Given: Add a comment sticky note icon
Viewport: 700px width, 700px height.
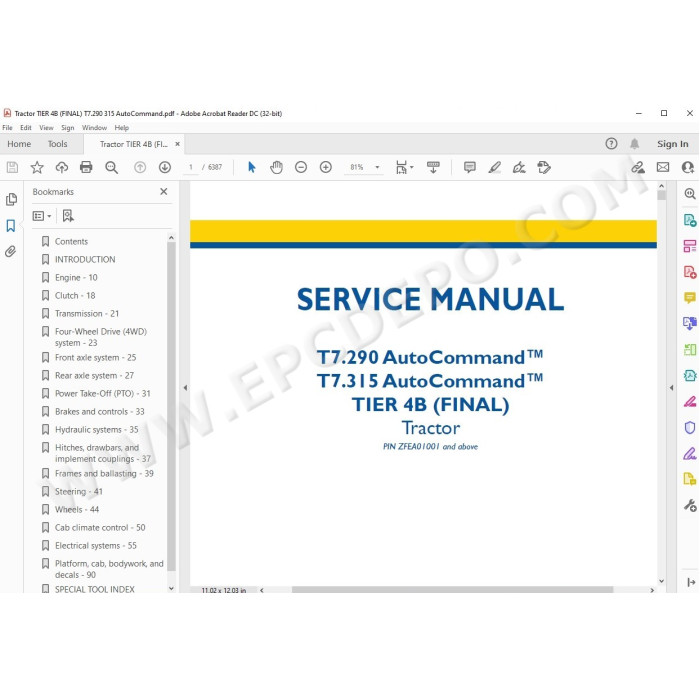Looking at the screenshot, I should (470, 167).
